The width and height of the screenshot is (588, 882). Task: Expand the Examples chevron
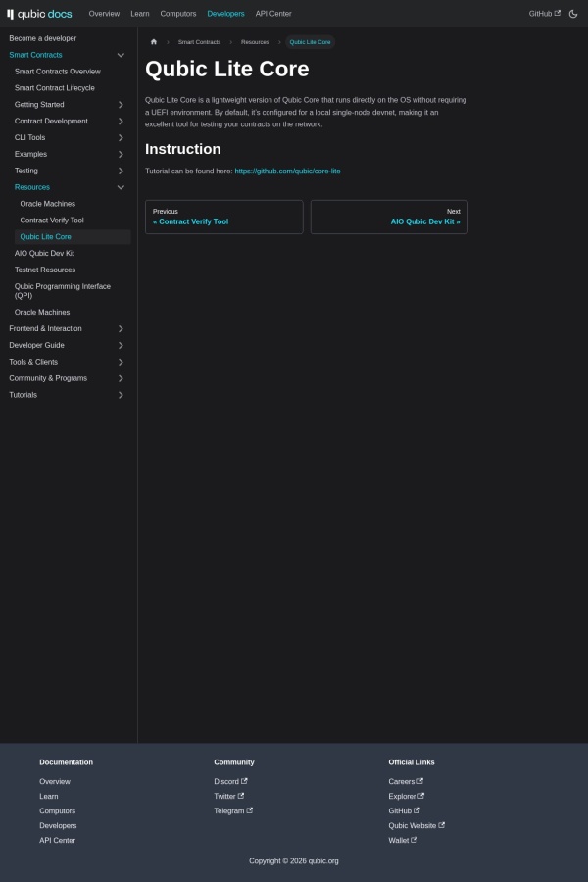[x=121, y=154]
